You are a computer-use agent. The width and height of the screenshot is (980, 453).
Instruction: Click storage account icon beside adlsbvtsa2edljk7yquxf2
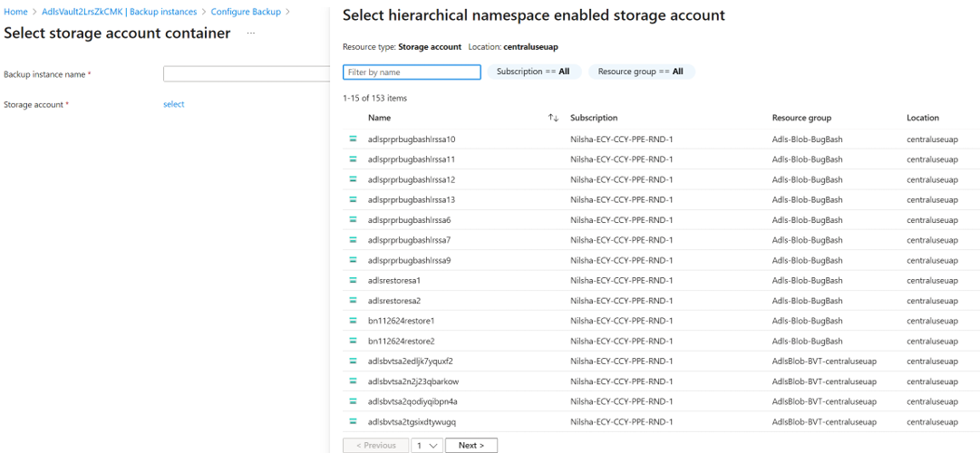[353, 361]
